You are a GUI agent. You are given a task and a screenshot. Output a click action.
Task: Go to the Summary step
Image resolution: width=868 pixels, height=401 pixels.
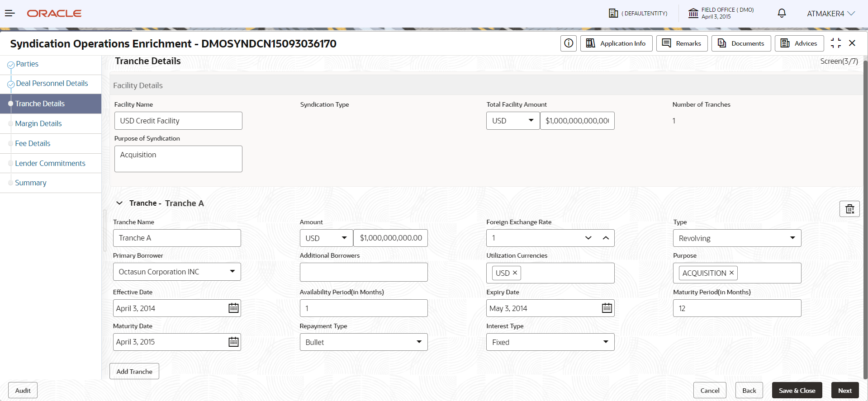click(31, 183)
